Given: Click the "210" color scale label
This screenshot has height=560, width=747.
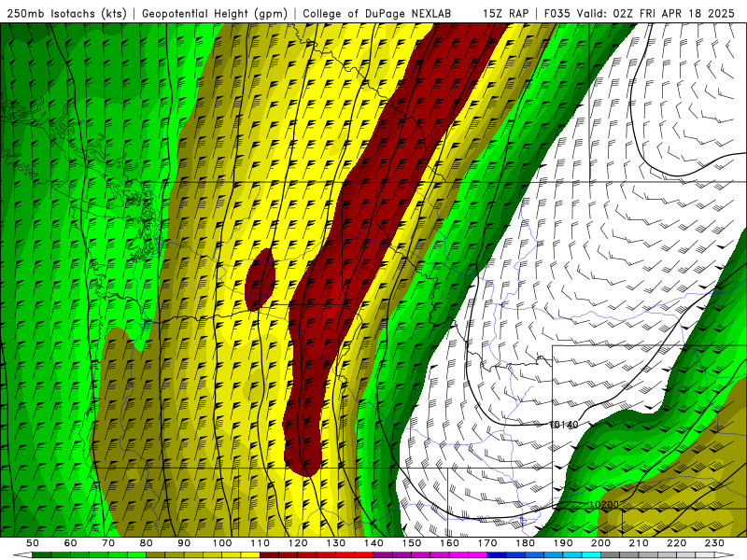Looking at the screenshot, I should (x=640, y=543).
